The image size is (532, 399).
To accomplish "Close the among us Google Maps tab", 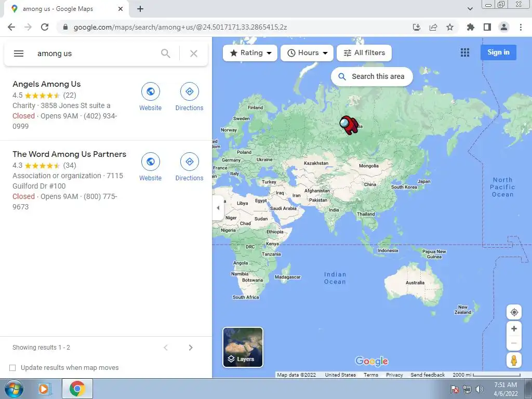I will pos(121,9).
